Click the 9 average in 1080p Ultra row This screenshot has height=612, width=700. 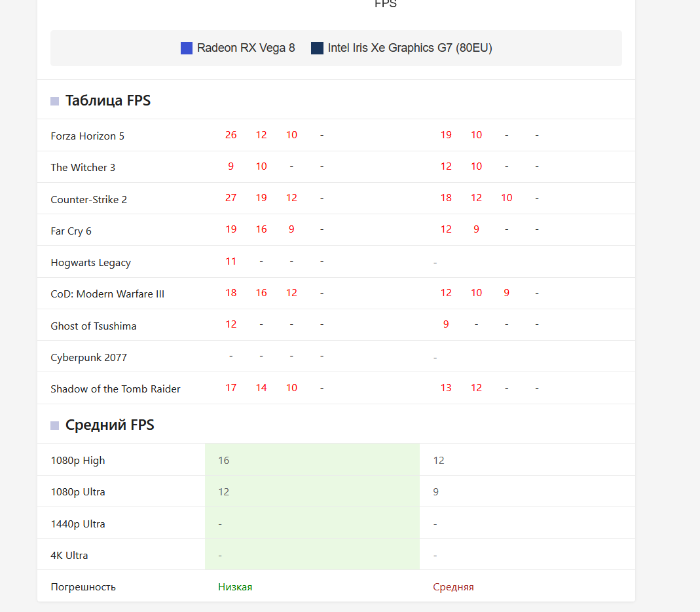435,492
